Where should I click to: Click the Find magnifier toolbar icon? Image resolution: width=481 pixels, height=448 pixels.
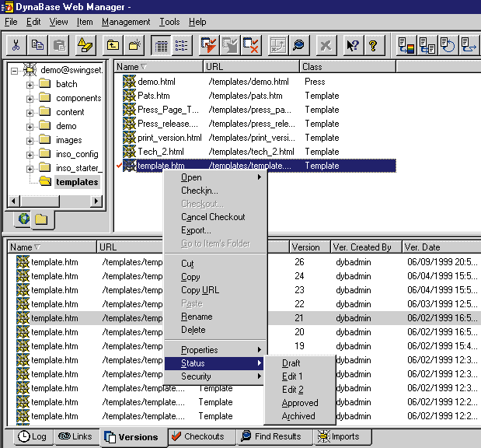pos(298,45)
